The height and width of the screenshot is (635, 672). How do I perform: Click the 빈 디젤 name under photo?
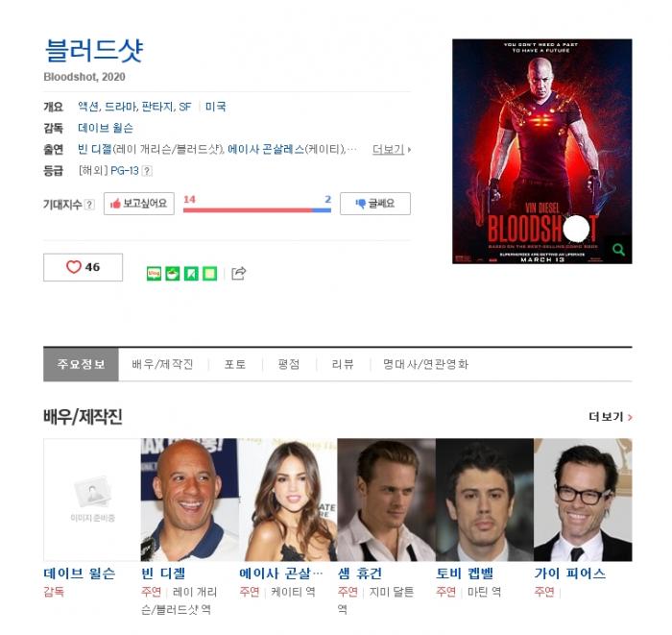(x=163, y=574)
